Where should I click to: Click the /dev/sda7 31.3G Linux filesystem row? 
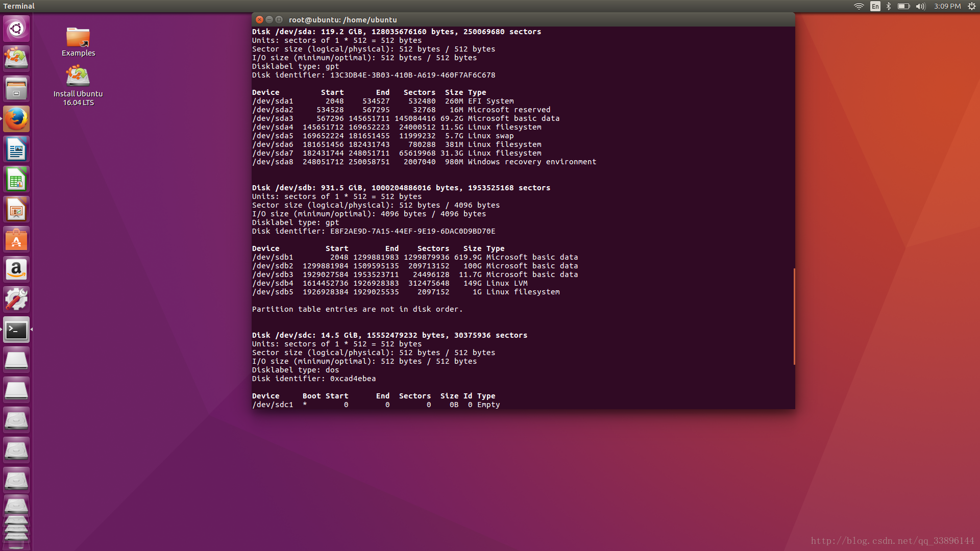point(397,153)
